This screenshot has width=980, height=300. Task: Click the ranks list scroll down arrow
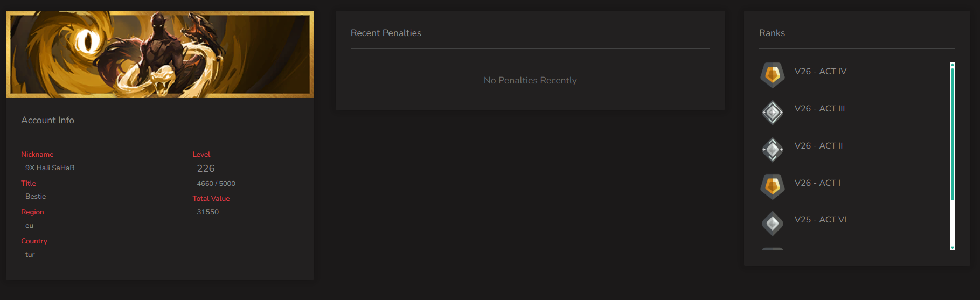tap(953, 248)
